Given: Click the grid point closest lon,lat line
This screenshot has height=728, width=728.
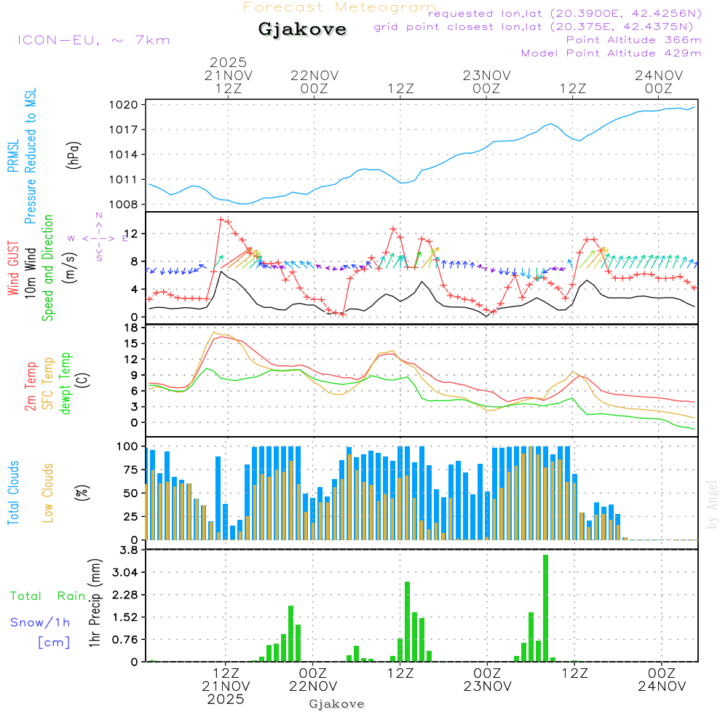Looking at the screenshot, I should coord(538,27).
